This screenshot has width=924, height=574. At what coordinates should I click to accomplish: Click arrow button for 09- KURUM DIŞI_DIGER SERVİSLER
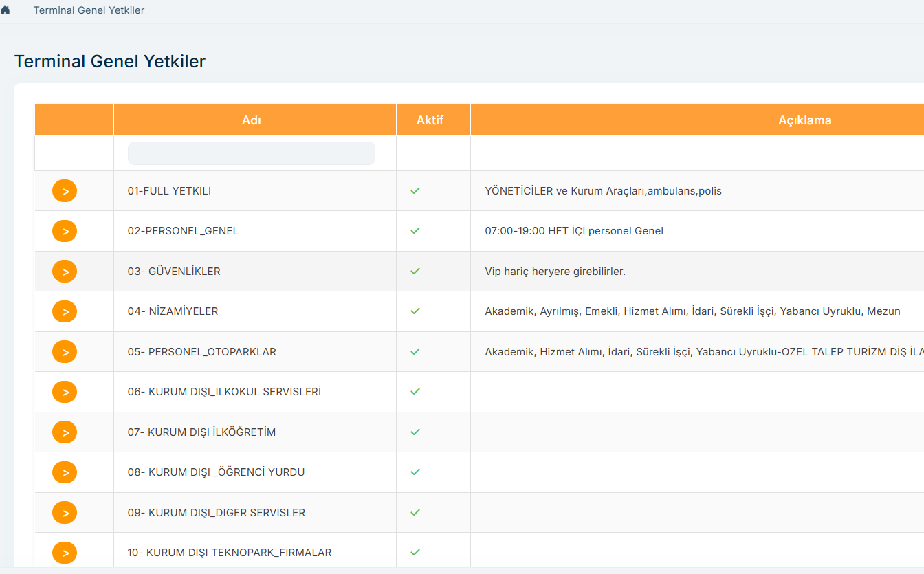pyautogui.click(x=65, y=513)
